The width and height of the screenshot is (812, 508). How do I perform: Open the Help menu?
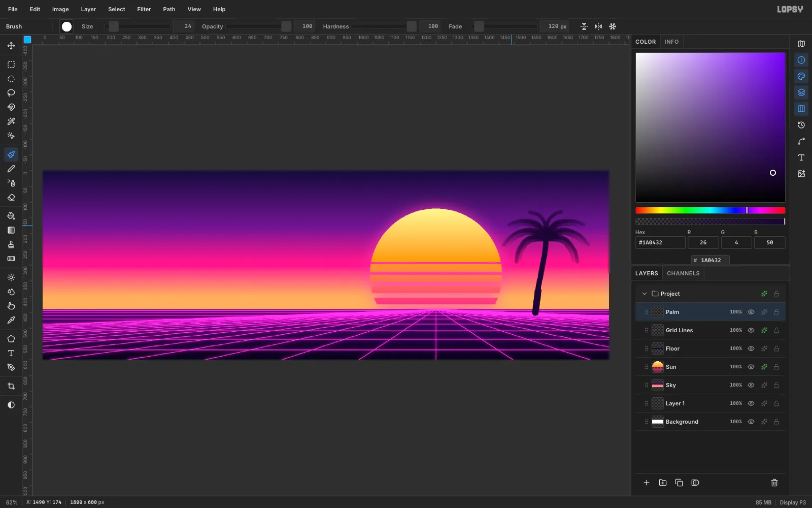click(x=219, y=9)
